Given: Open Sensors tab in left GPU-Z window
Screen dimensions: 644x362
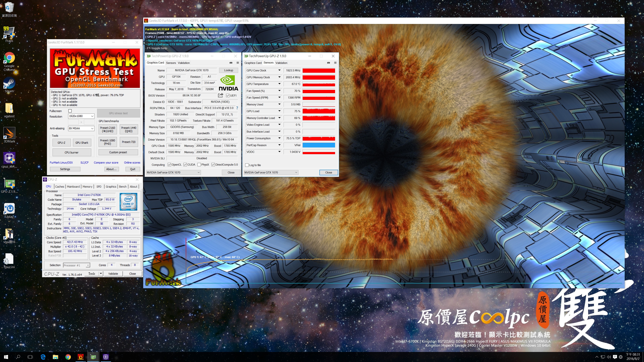Looking at the screenshot, I should (x=171, y=63).
